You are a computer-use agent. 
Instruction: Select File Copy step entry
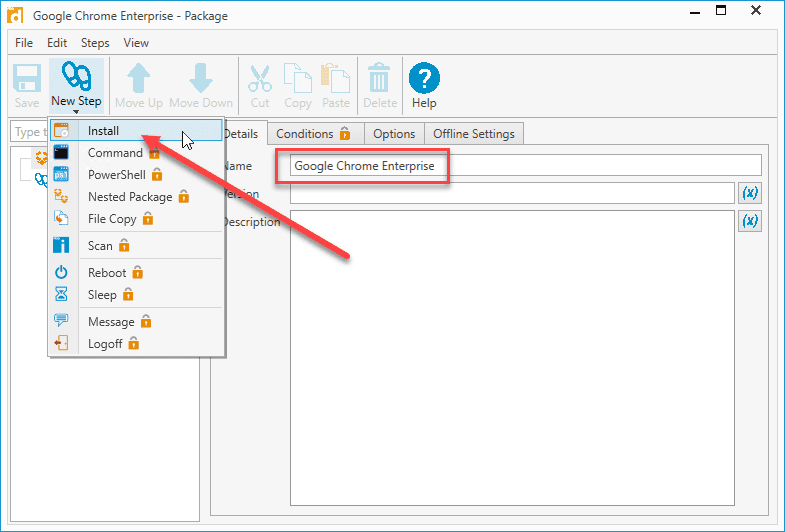point(136,219)
